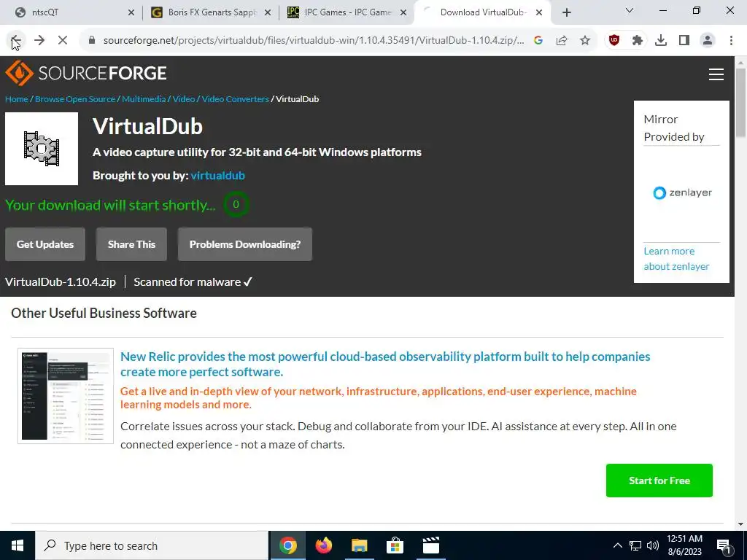Open the New Relic headline ad link
The height and width of the screenshot is (560, 747).
(x=385, y=365)
